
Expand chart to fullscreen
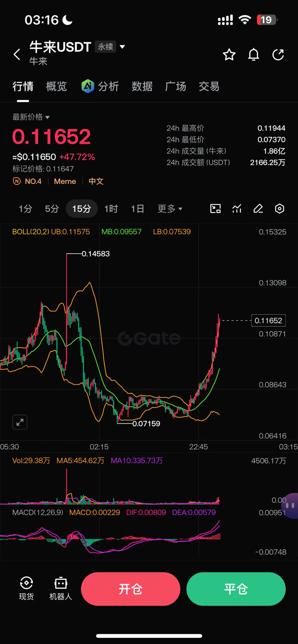point(20,422)
